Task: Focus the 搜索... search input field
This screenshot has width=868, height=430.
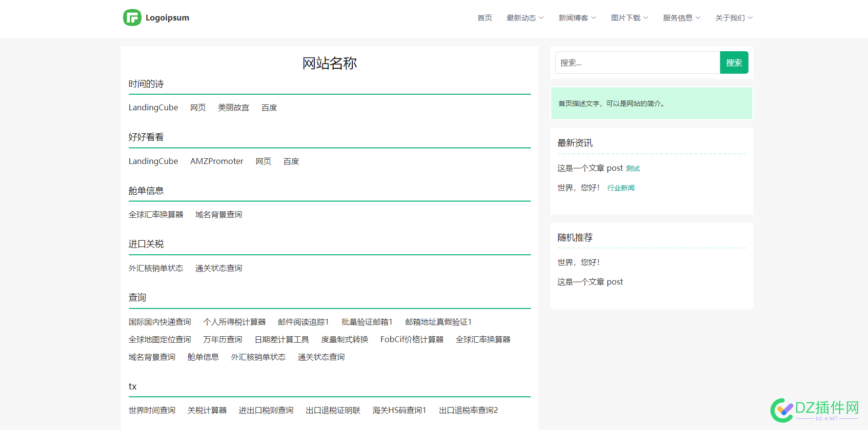Action: (638, 62)
